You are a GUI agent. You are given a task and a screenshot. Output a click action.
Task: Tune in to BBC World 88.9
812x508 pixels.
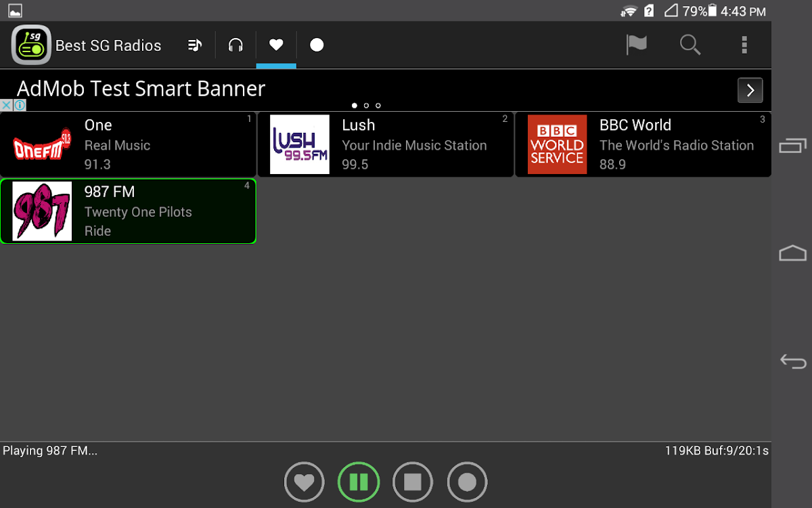(643, 145)
